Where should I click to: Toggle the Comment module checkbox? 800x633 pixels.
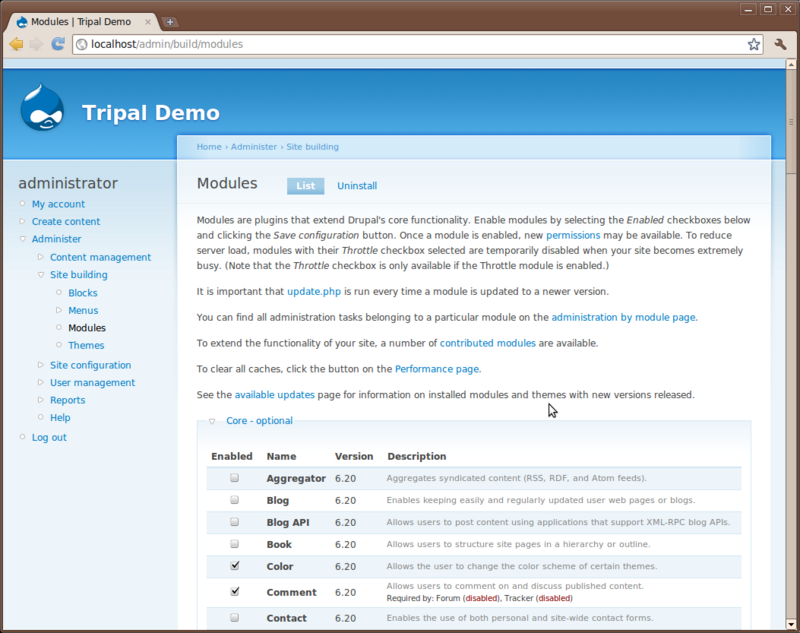234,592
